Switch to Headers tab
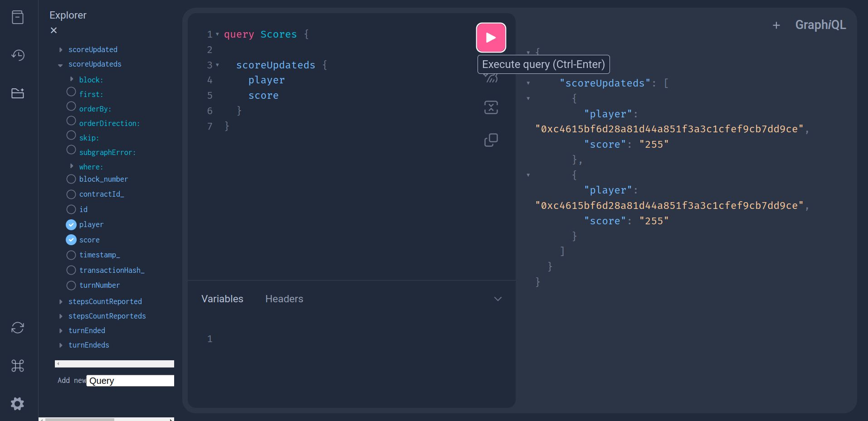Viewport: 868px width, 421px height. pyautogui.click(x=284, y=299)
